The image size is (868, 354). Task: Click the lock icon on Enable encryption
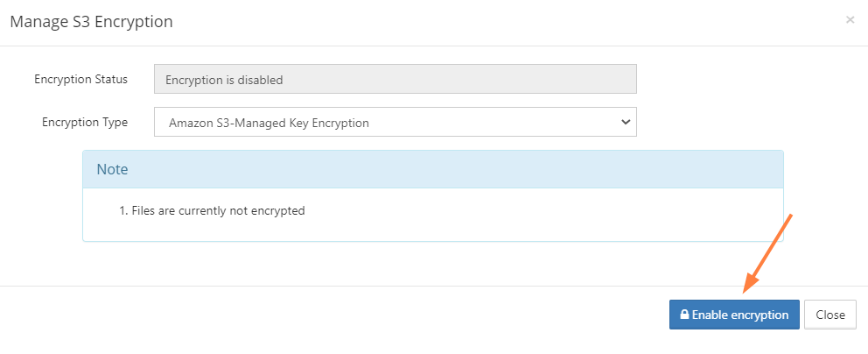pos(685,315)
